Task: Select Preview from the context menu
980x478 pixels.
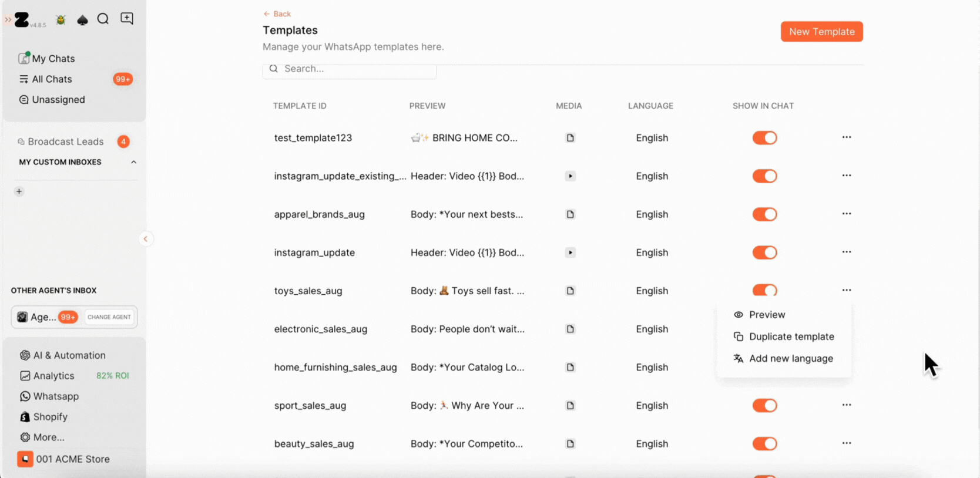Action: [x=784, y=315]
